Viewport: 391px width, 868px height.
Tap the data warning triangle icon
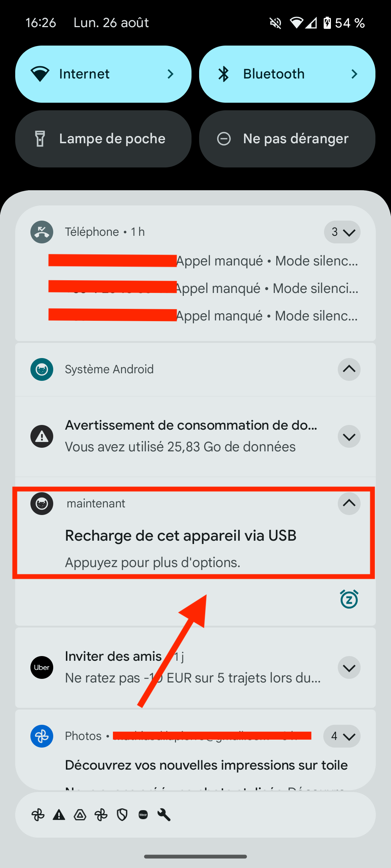click(x=42, y=436)
